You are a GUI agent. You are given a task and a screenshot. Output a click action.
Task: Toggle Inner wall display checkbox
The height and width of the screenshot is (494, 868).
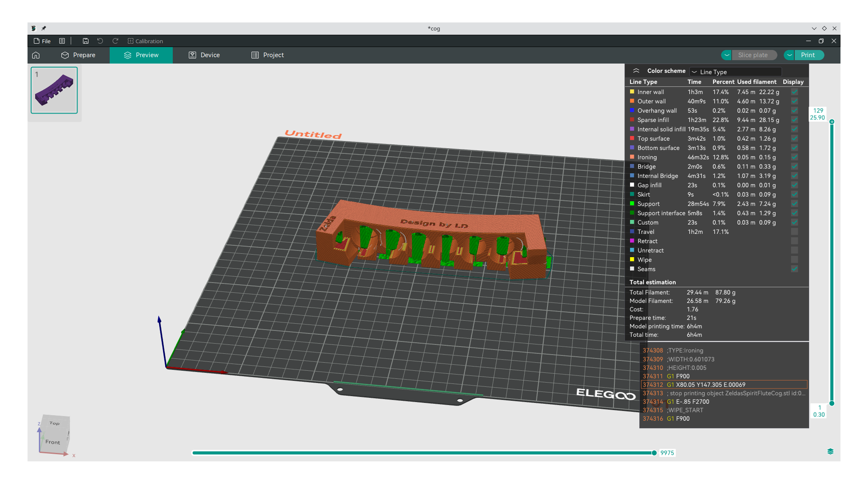coord(794,92)
